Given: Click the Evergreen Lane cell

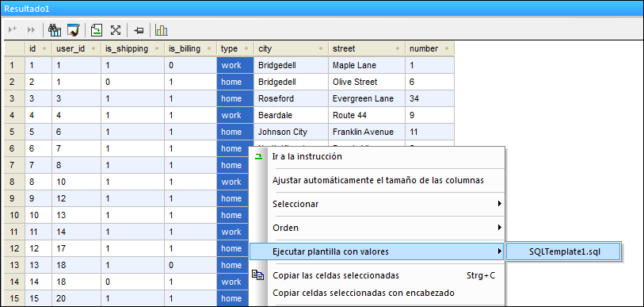Looking at the screenshot, I should (366, 98).
